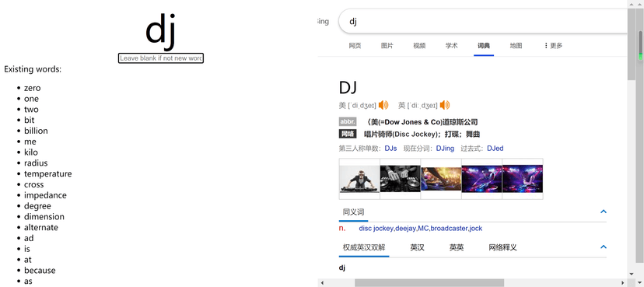644x287 pixels.
Task: Select the 英汉 dictionary tab
Action: pyautogui.click(x=418, y=247)
